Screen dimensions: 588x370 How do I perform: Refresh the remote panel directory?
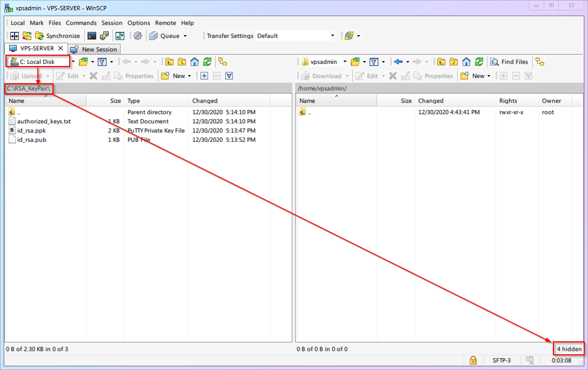(478, 62)
